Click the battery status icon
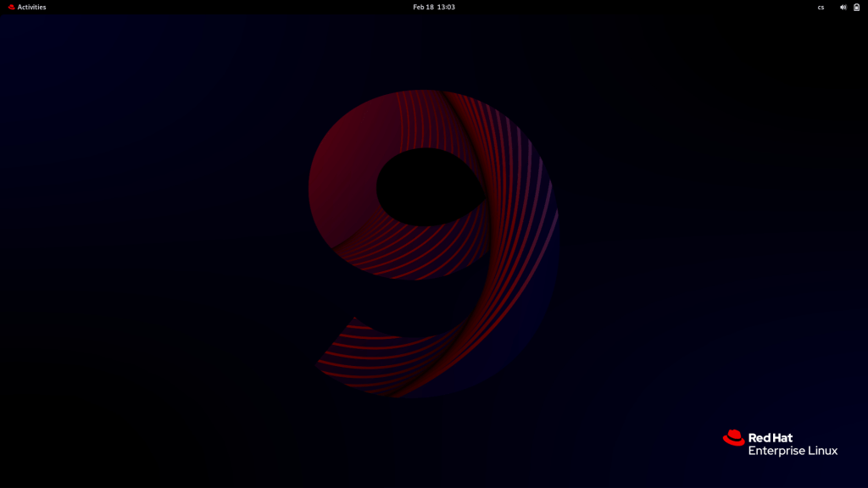 pos(856,7)
